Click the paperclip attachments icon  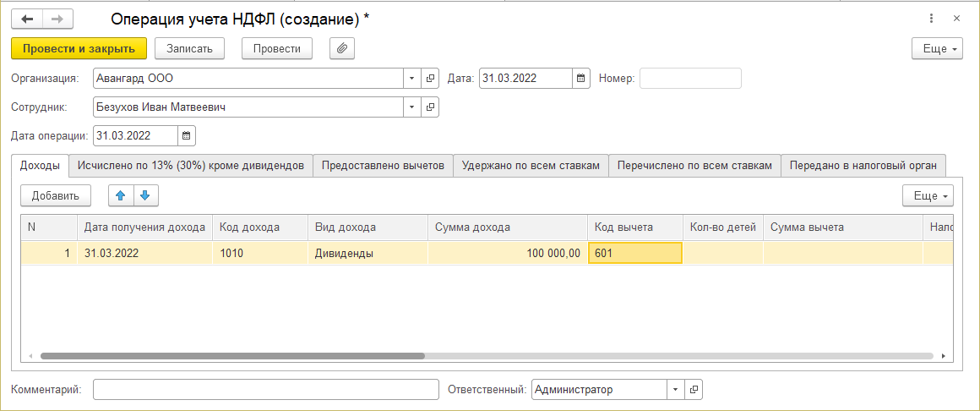pyautogui.click(x=341, y=48)
